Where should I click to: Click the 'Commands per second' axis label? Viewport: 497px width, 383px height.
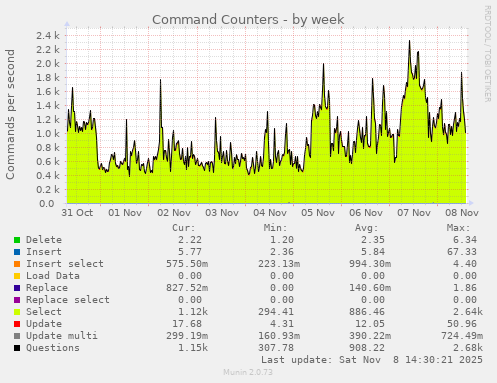(x=10, y=114)
